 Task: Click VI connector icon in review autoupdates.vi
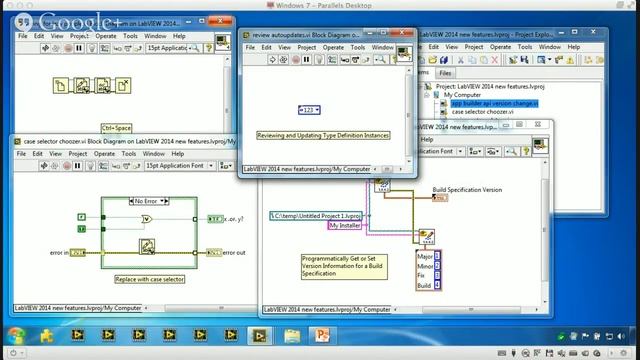(x=404, y=54)
